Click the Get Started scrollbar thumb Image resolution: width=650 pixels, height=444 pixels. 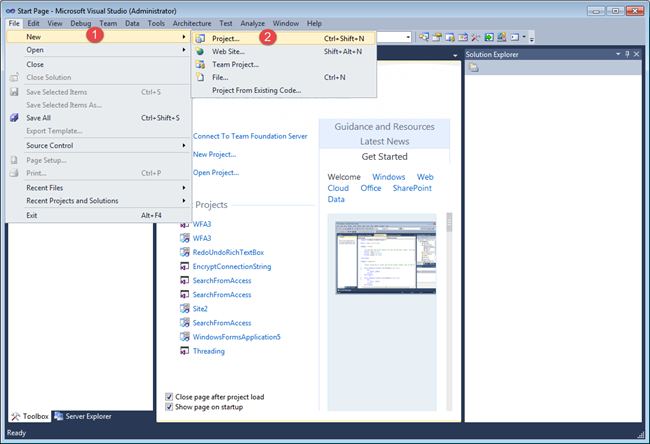coord(449,222)
